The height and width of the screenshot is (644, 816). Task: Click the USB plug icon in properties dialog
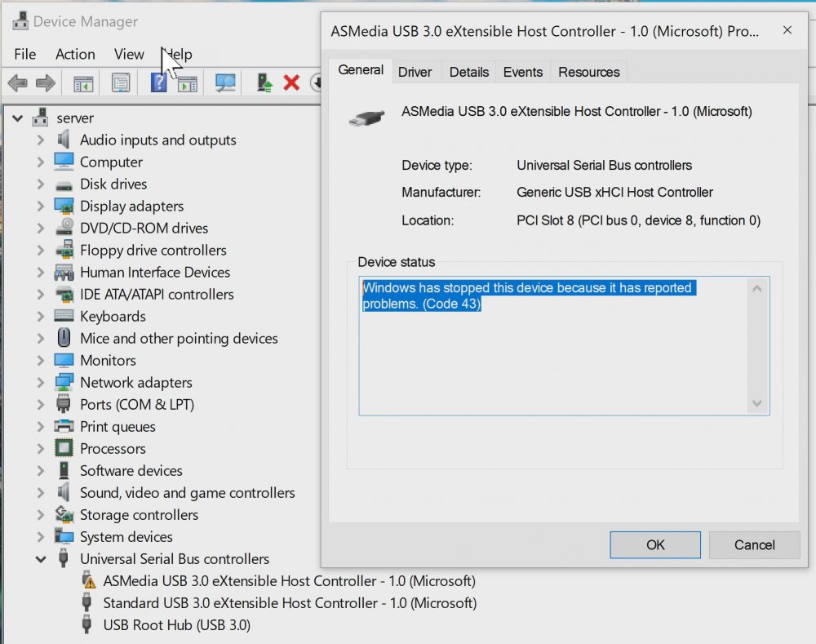tap(367, 118)
